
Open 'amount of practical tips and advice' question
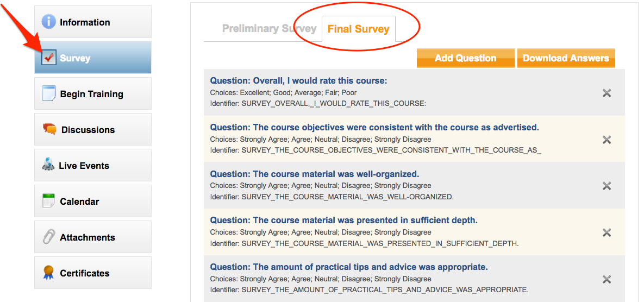click(349, 267)
